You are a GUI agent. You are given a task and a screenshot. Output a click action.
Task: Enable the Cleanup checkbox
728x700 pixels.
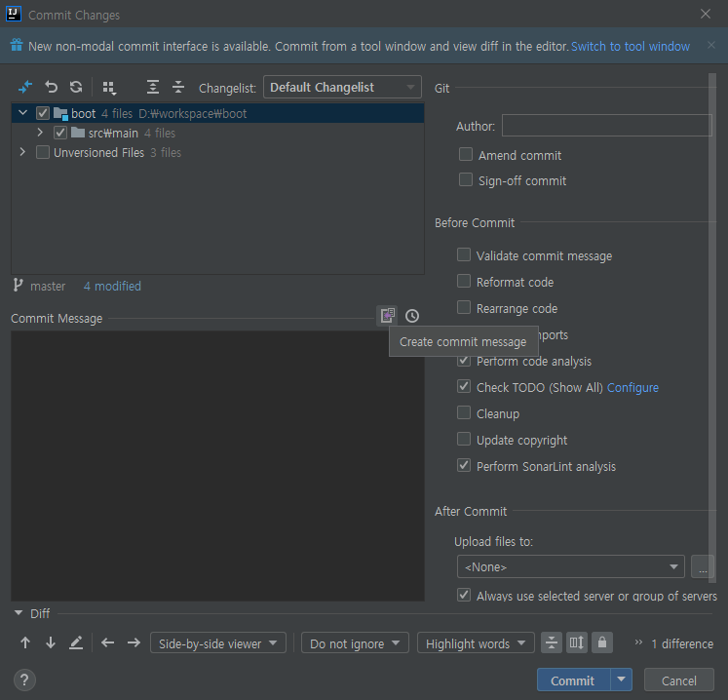point(464,412)
